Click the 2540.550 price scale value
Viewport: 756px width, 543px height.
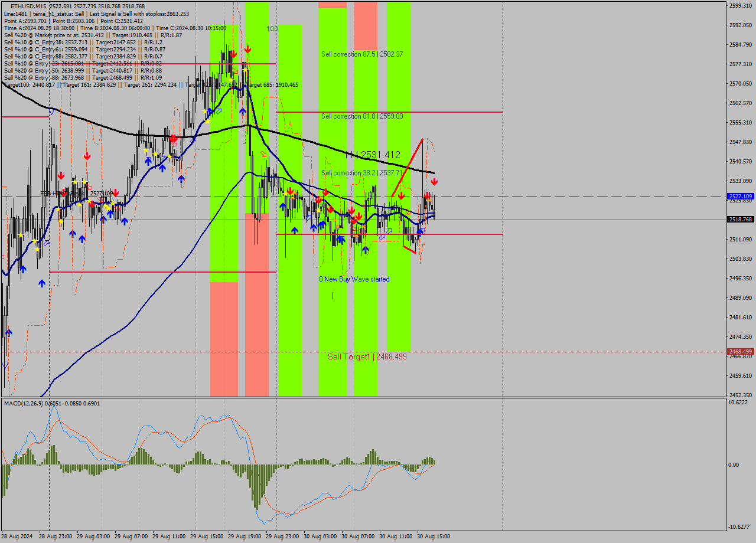tap(741, 161)
